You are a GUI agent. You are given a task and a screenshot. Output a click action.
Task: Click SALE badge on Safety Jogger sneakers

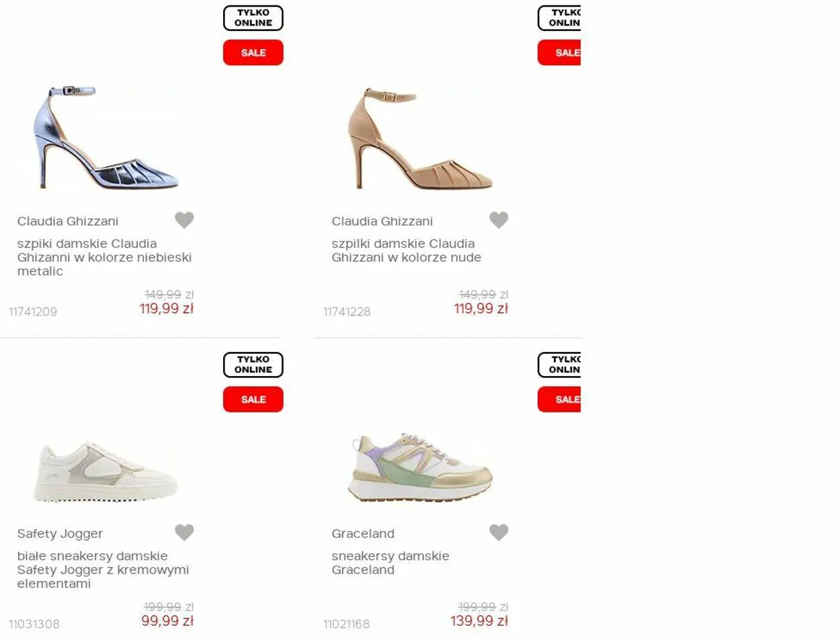coord(253,400)
